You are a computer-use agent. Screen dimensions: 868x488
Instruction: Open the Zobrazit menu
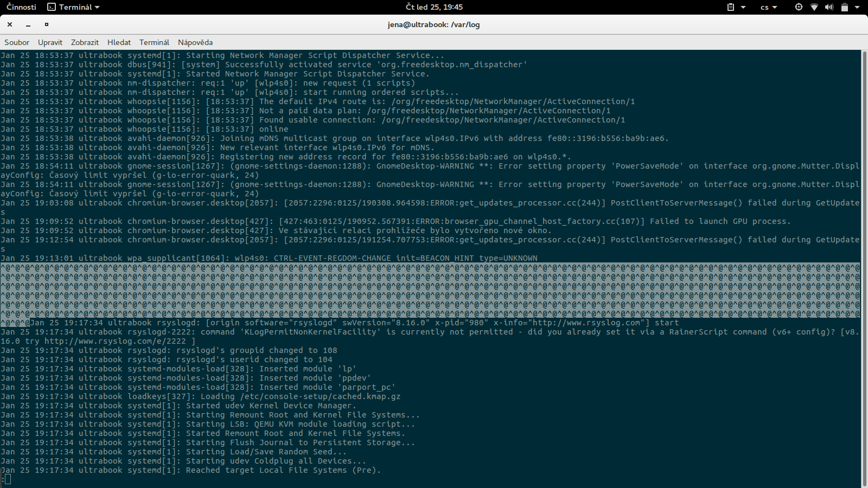tap(85, 42)
